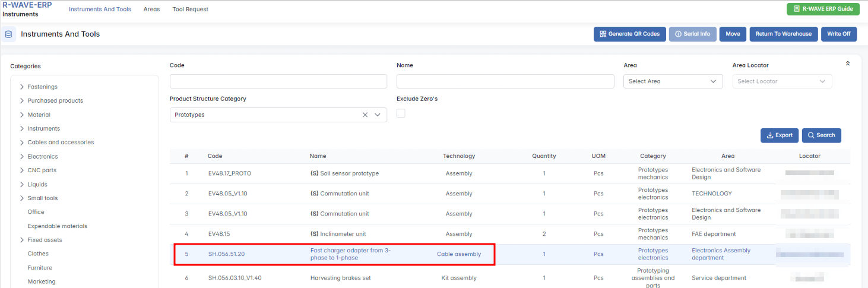Expand the Electronics category tree node

tap(22, 157)
